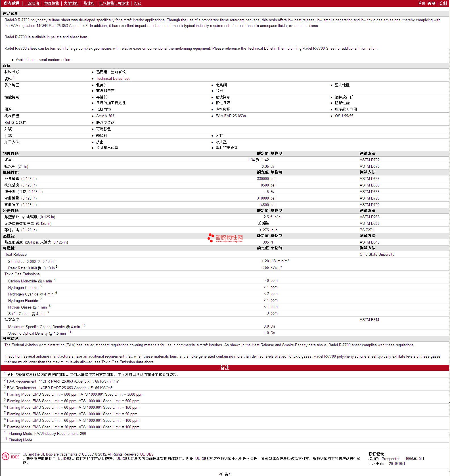
Task: Click the RoHS 合规性 link
Action: click(15, 122)
